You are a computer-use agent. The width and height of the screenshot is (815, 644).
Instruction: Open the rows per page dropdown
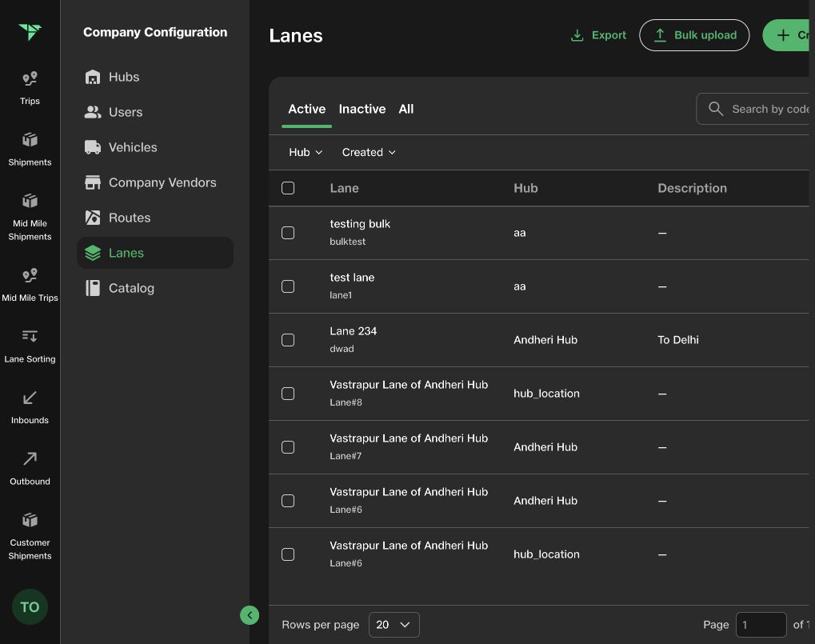tap(394, 625)
